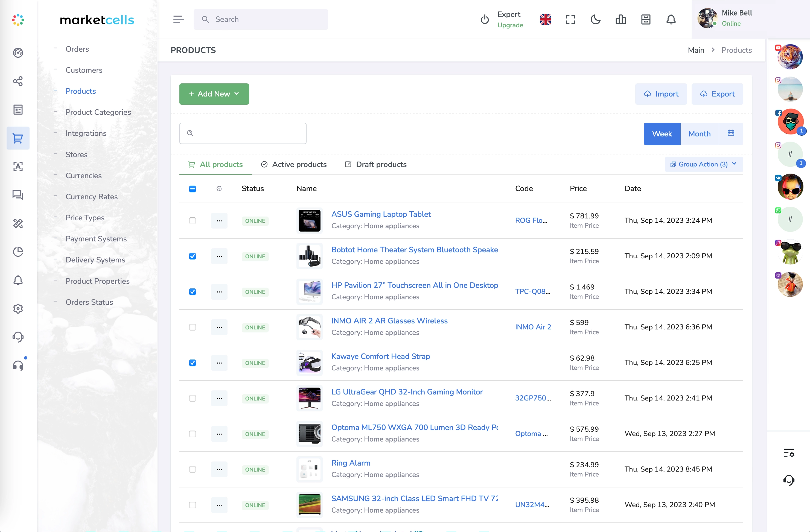Switch to Active products tab
This screenshot has width=810, height=532.
point(294,165)
